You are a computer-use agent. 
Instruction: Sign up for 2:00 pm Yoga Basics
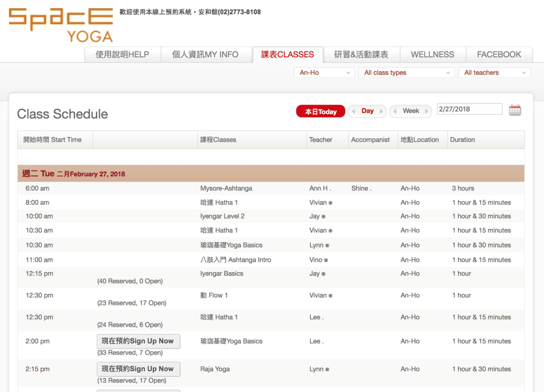click(x=138, y=341)
